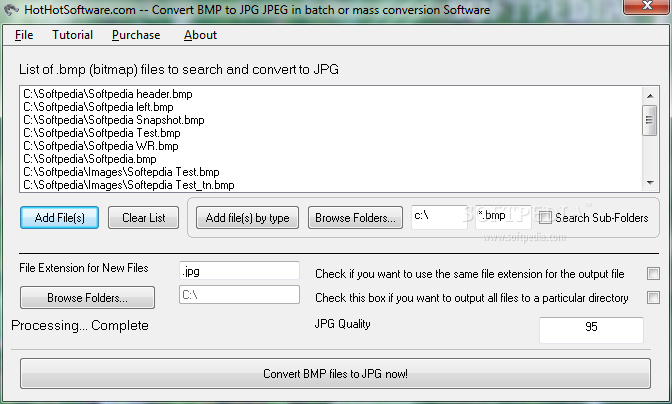This screenshot has height=404, width=672.
Task: Click the JPG Quality field showing 95
Action: tap(591, 329)
